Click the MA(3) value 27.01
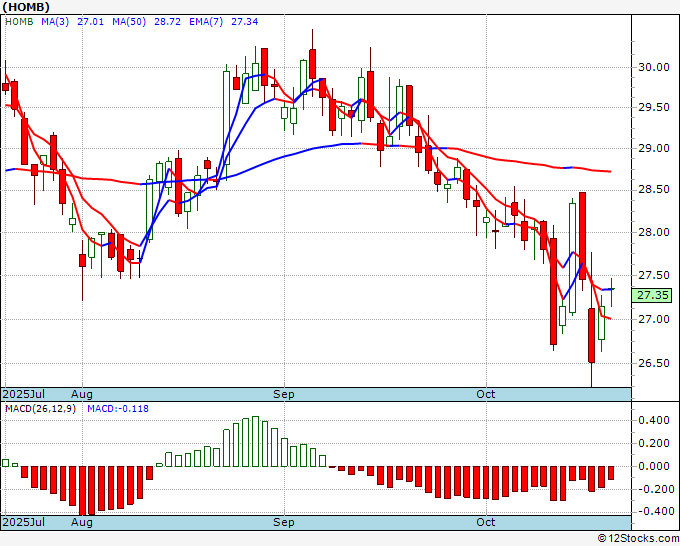Image resolution: width=680 pixels, height=546 pixels. point(91,22)
